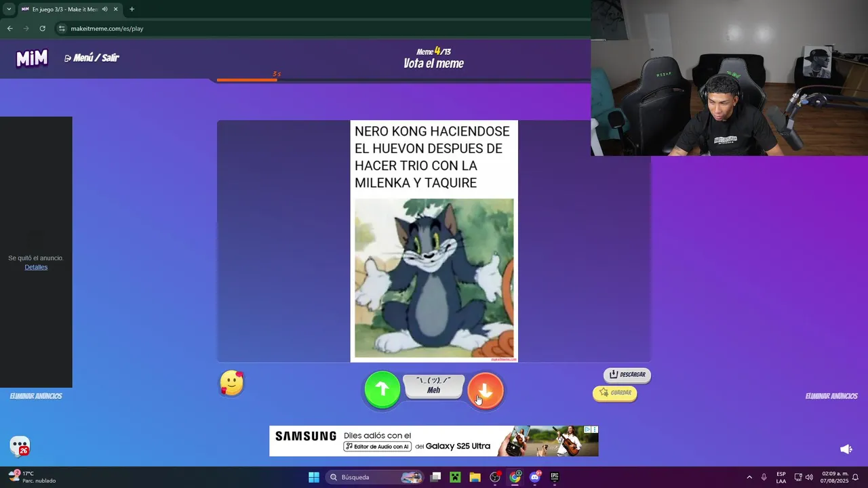The height and width of the screenshot is (488, 868).
Task: Switch to Chrome on taskbar
Action: (515, 477)
